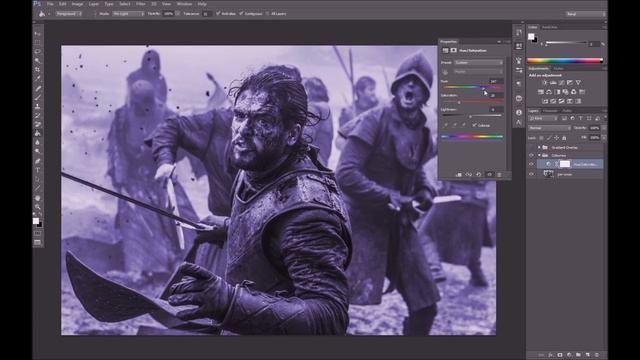Open the File menu
Image resolution: width=640 pixels, height=360 pixels.
(50, 4)
